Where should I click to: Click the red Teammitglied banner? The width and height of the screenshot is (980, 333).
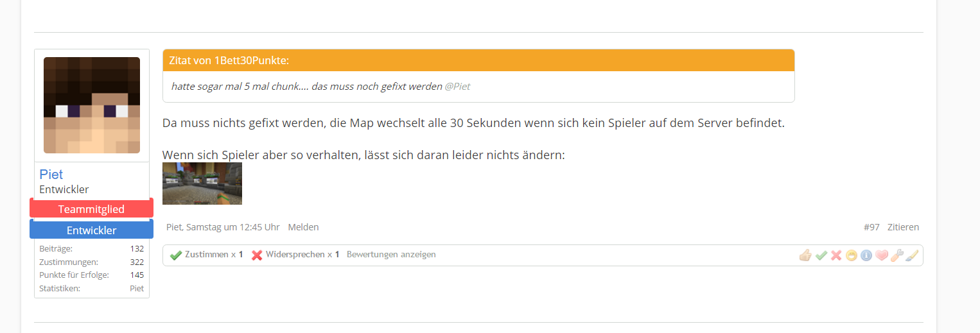coord(91,209)
